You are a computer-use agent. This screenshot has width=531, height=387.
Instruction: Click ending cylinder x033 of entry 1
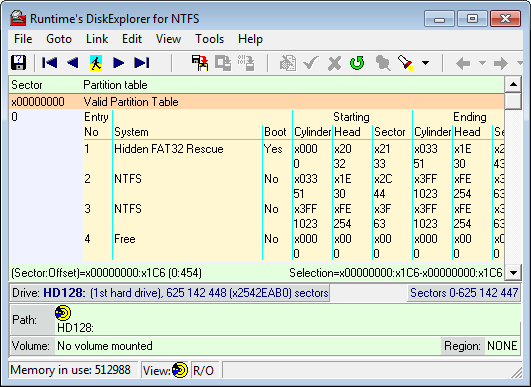point(426,149)
